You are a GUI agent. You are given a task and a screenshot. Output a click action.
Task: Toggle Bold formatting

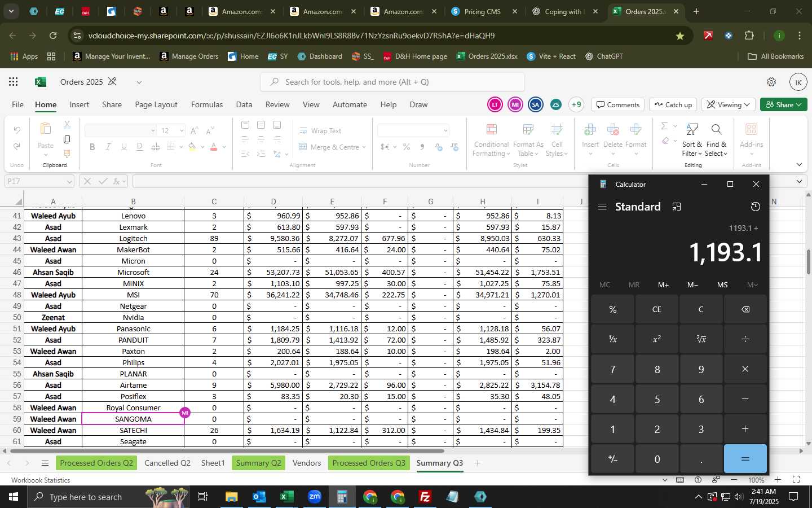[92, 147]
